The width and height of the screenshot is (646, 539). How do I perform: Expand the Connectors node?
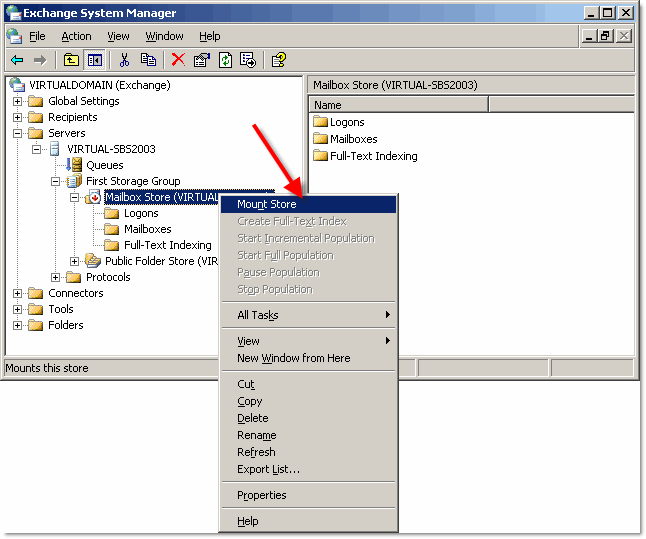click(17, 293)
